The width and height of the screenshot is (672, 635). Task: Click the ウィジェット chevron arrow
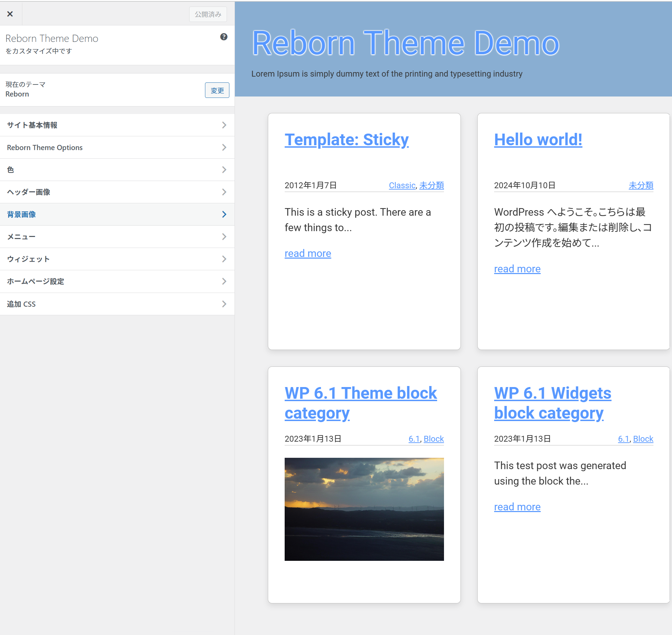tap(224, 259)
